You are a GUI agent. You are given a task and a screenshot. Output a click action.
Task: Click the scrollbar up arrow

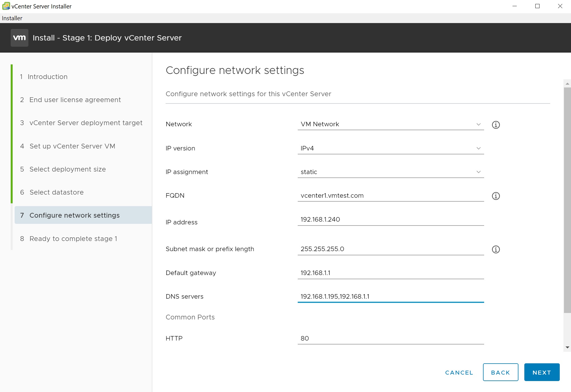tap(567, 84)
